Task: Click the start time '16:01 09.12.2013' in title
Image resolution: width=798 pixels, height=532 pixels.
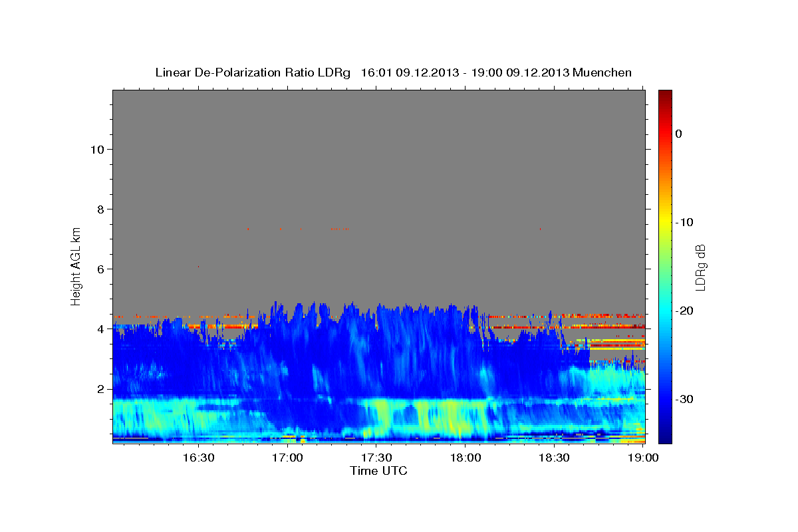Action: tap(409, 72)
